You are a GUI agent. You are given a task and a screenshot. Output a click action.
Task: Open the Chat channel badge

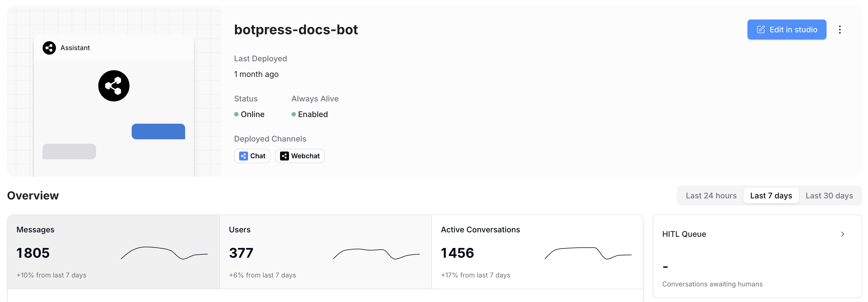click(252, 156)
